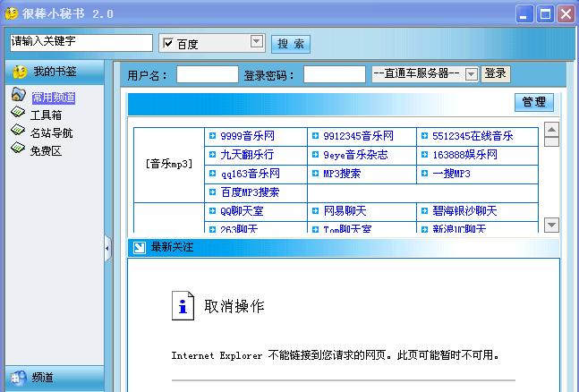Click the arrow bullet before QQ聊天室
Screen dimensions: 579x392
pyautogui.click(x=212, y=211)
